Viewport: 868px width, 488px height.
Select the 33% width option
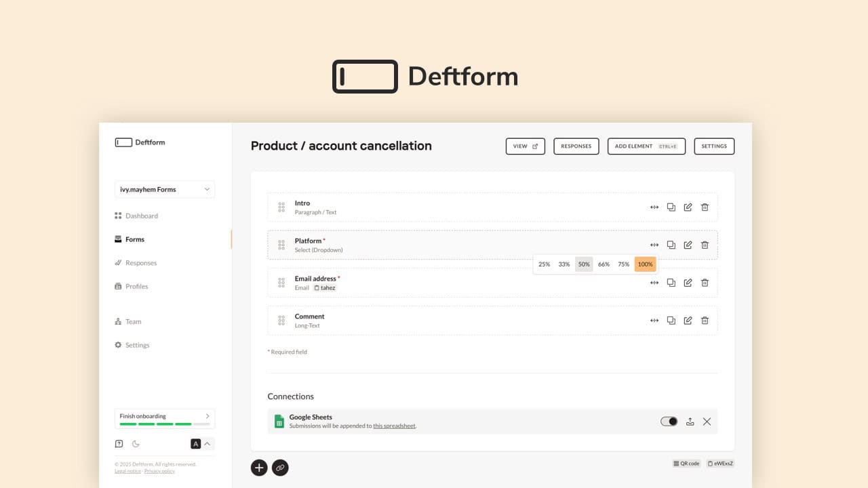pyautogui.click(x=564, y=264)
